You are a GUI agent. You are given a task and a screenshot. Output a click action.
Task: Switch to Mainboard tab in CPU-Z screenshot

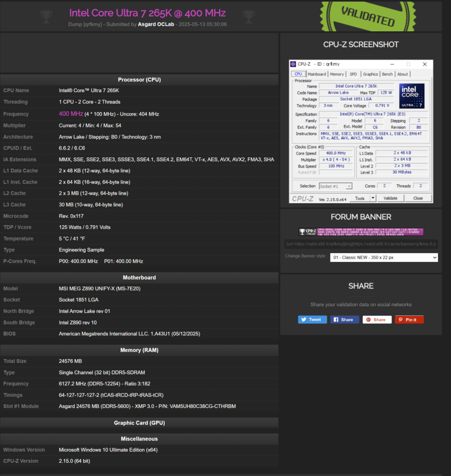pos(317,74)
